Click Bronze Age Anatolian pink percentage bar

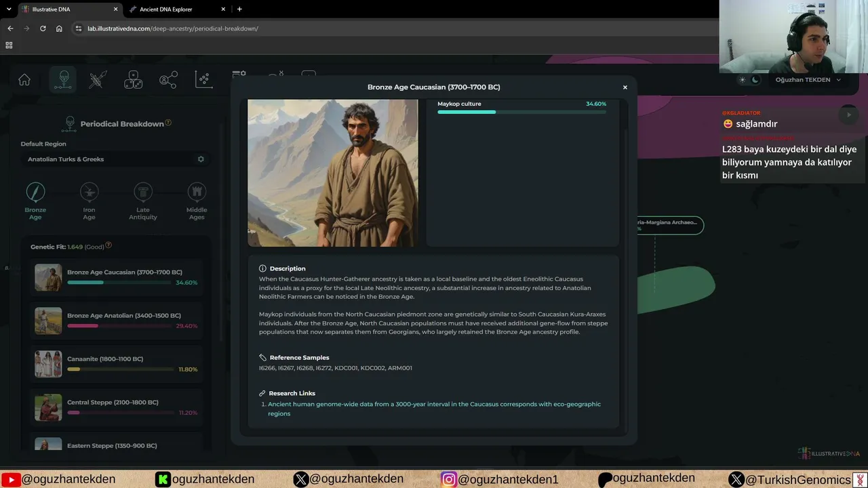point(119,326)
